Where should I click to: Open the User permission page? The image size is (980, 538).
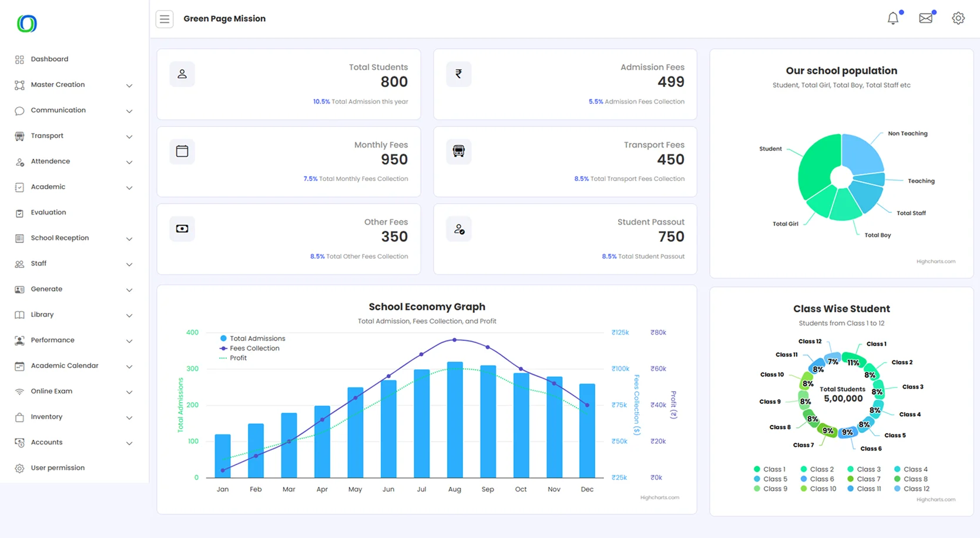[58, 468]
